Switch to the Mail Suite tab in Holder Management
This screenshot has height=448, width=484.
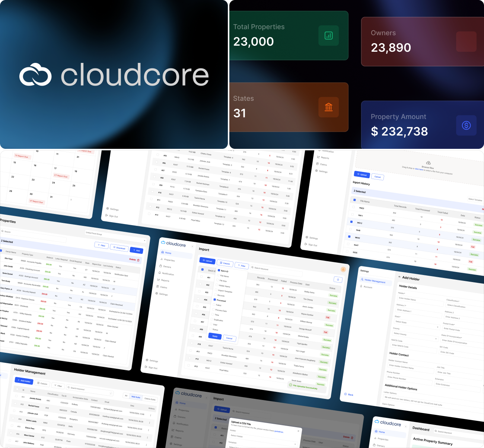coord(136,397)
